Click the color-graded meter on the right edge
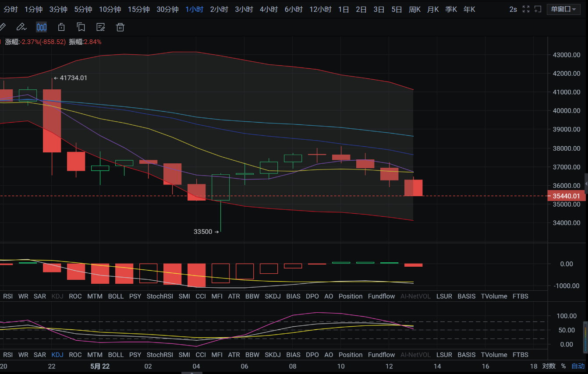Screen dimensions: 588x374 [585, 337]
